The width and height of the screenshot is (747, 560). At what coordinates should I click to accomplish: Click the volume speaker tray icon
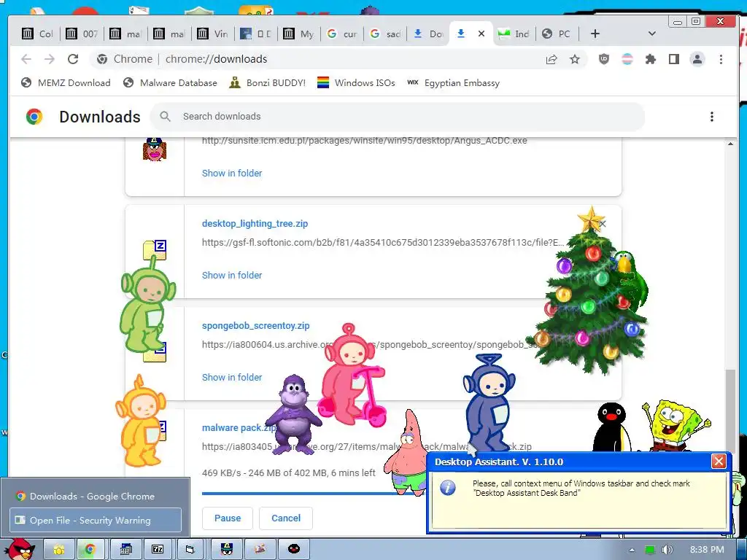(667, 550)
